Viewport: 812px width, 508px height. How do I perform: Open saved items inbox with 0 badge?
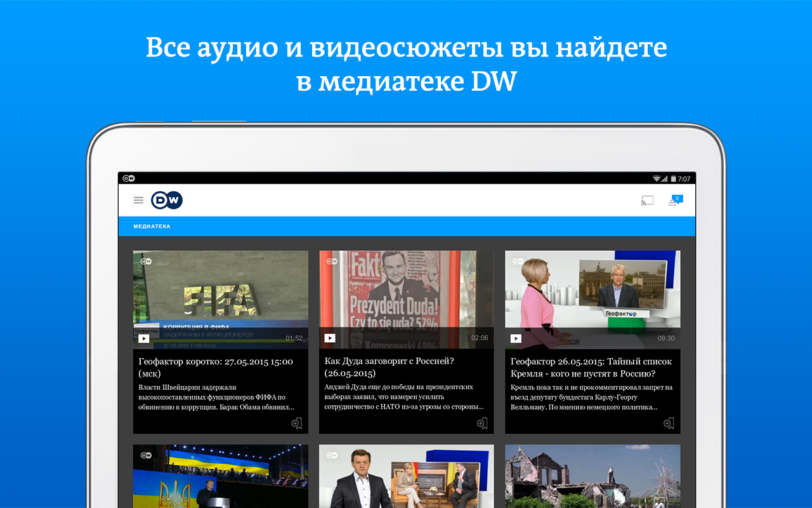pyautogui.click(x=676, y=201)
